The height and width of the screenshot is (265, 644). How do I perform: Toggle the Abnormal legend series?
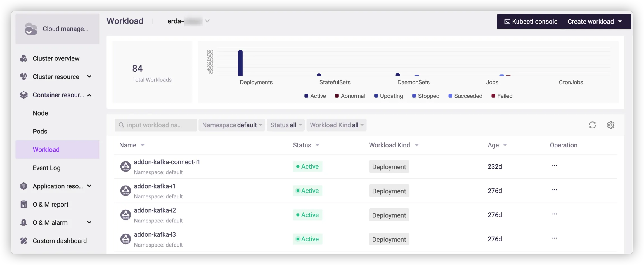click(350, 96)
